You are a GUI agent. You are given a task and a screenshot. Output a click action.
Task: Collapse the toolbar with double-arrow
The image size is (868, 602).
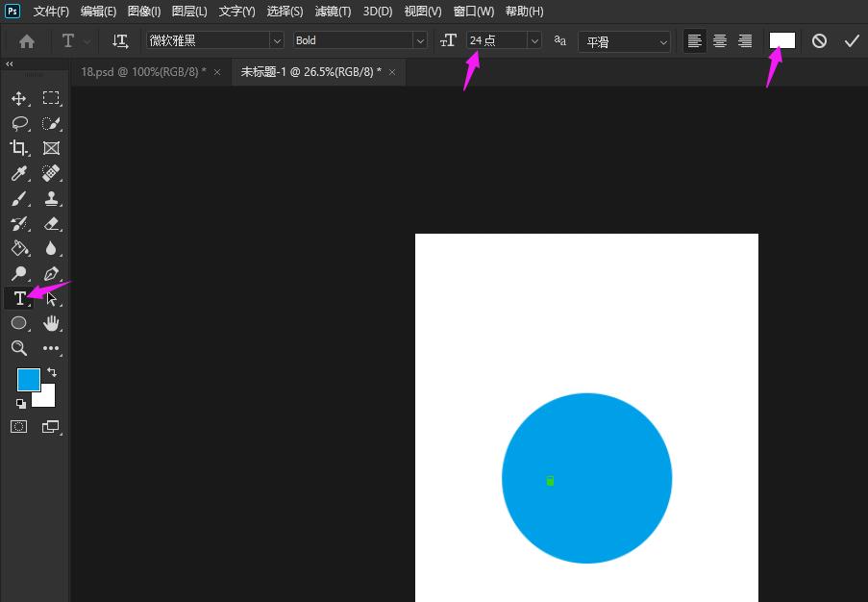pos(10,64)
